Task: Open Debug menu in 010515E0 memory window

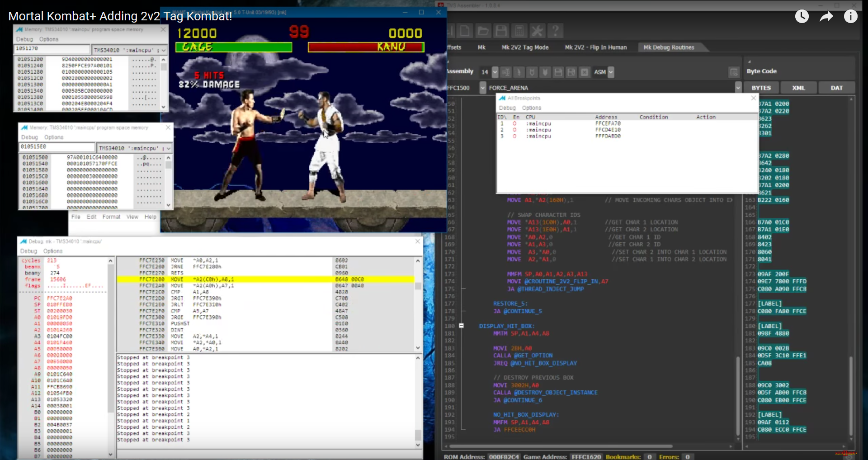Action: pos(29,137)
